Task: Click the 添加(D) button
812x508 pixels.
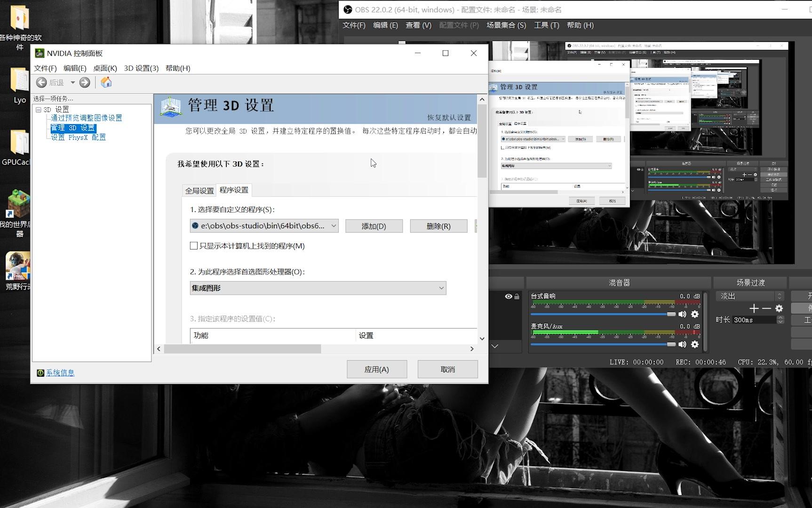Action: point(374,226)
